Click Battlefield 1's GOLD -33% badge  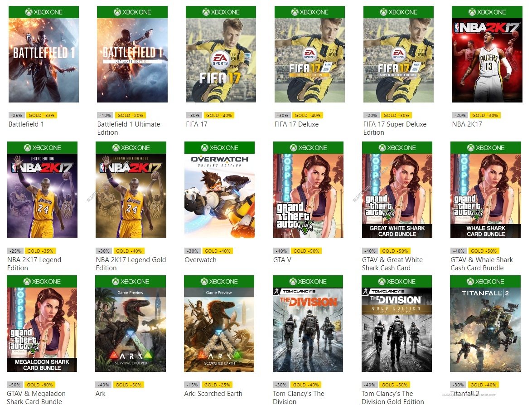coord(41,116)
